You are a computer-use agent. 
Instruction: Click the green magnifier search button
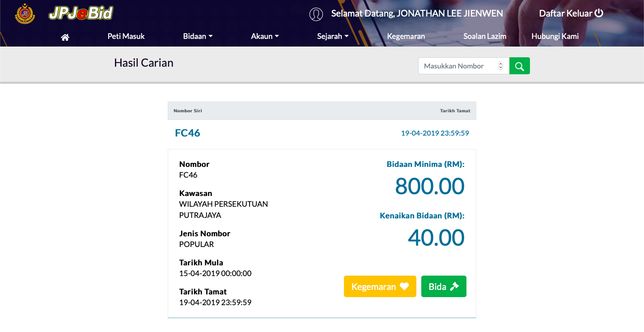(x=520, y=66)
